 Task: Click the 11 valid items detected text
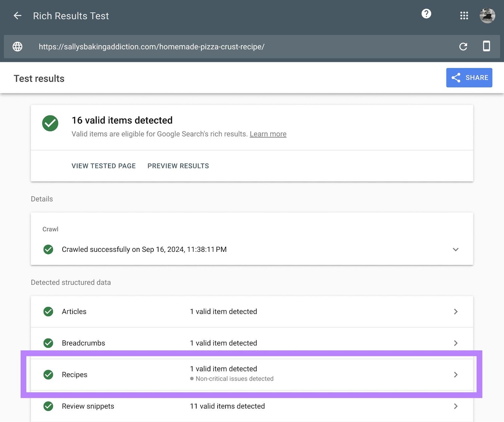pyautogui.click(x=227, y=406)
